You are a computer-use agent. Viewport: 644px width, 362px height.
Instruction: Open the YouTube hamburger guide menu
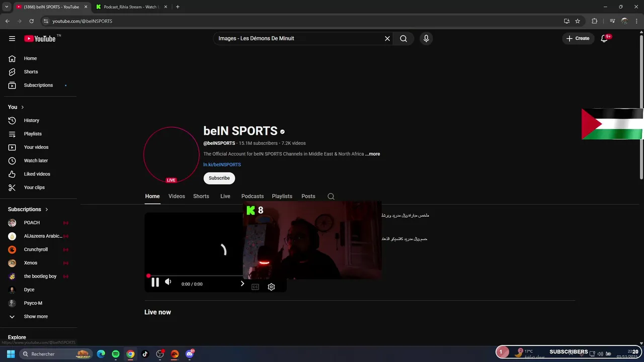12,39
